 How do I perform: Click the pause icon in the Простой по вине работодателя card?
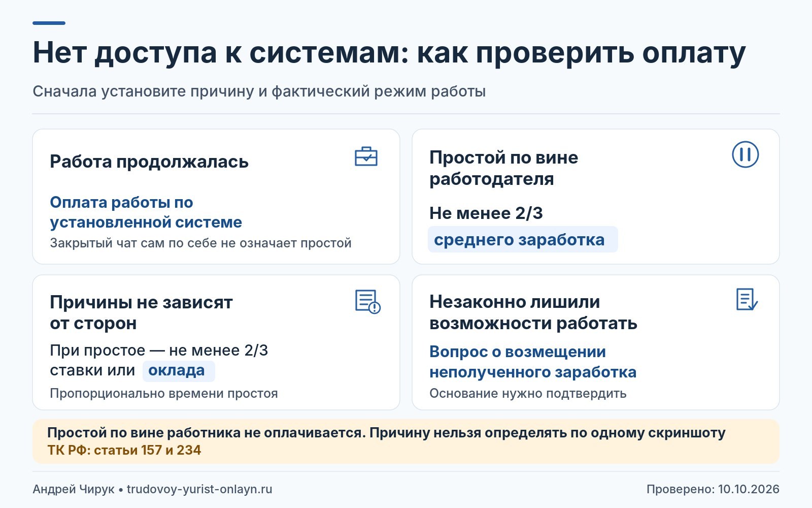745,154
